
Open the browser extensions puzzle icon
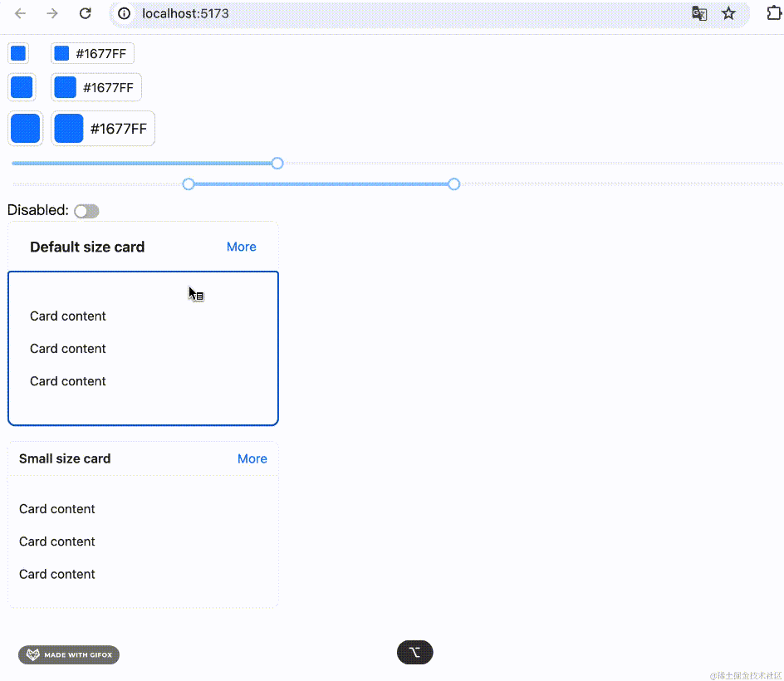(x=774, y=13)
